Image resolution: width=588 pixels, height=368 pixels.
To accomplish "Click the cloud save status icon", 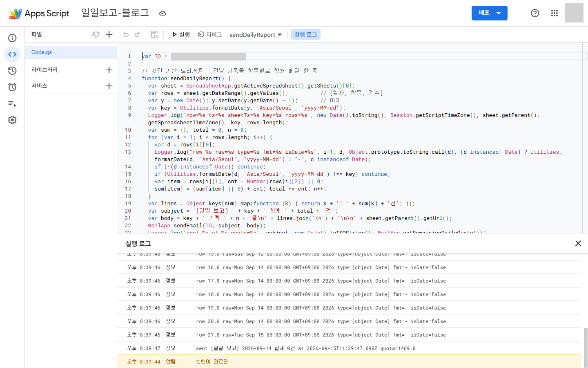I will [x=163, y=13].
